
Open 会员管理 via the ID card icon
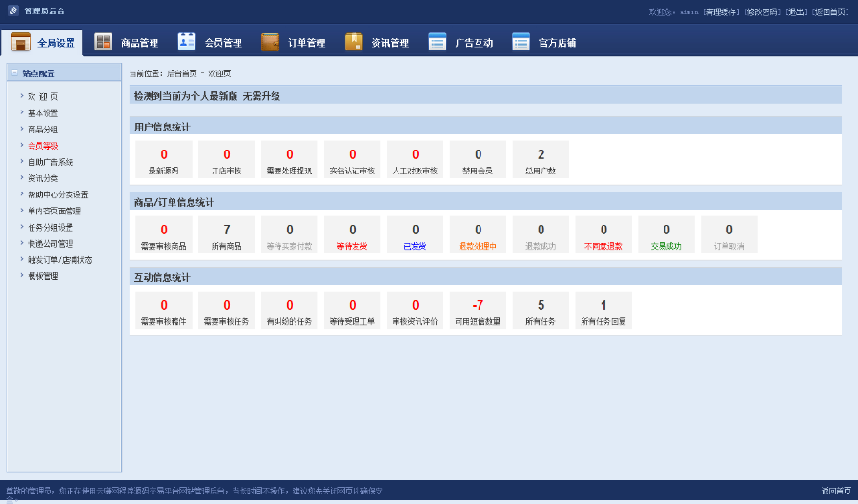(187, 42)
